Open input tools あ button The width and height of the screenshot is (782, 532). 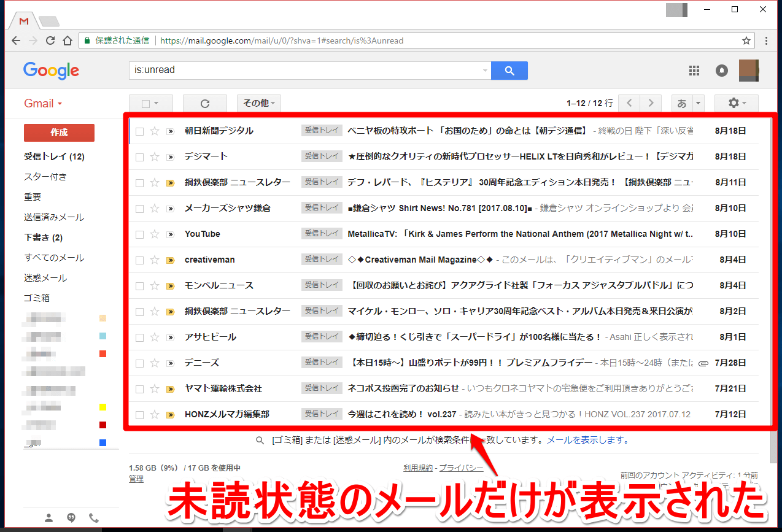point(682,104)
